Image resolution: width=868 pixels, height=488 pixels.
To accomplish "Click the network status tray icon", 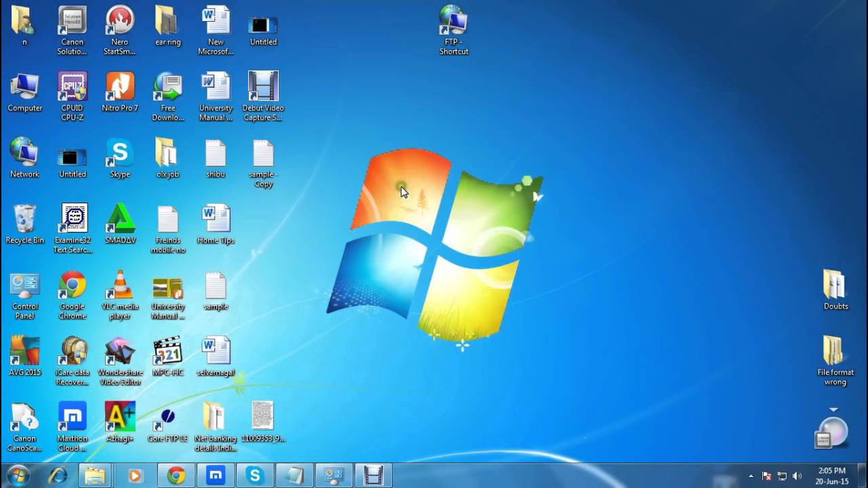I will [782, 476].
